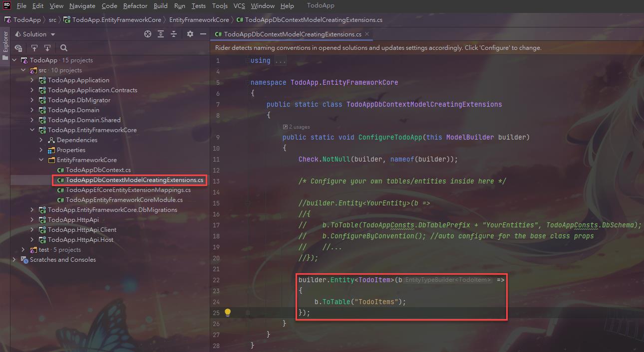Viewport: 644px width, 352px height.
Task: Close the TodoAppDbContextModelCreatingExtensions.cs tab
Action: click(x=367, y=34)
